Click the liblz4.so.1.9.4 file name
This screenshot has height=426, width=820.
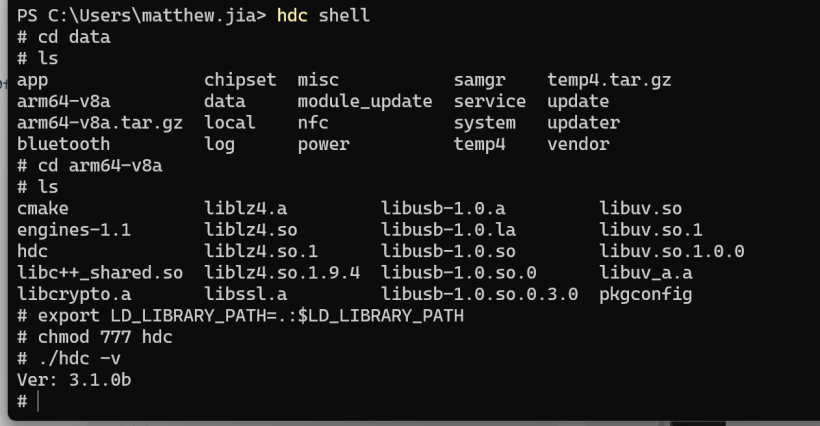pyautogui.click(x=282, y=273)
